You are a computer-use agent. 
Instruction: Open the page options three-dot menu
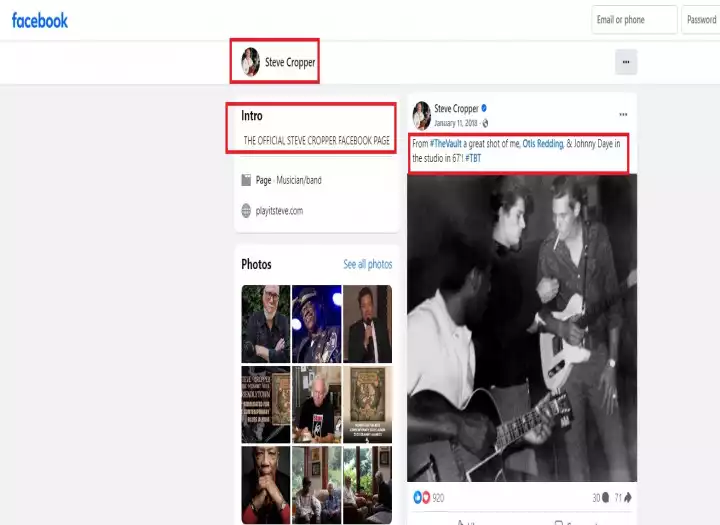click(x=625, y=62)
